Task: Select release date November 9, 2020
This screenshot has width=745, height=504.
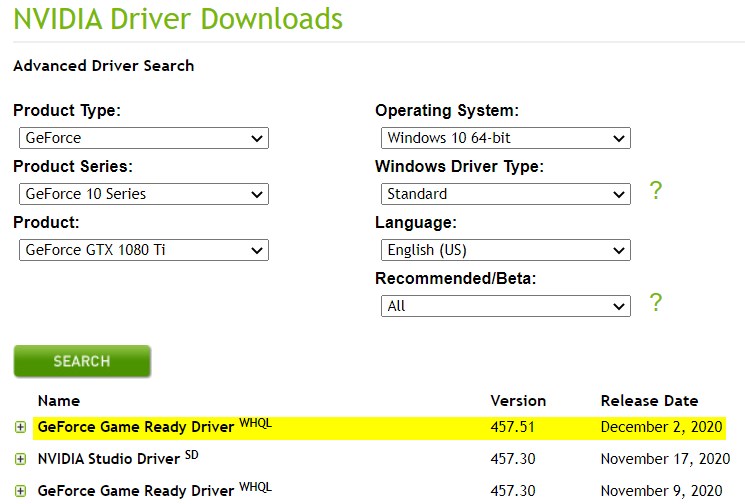Action: click(661, 491)
